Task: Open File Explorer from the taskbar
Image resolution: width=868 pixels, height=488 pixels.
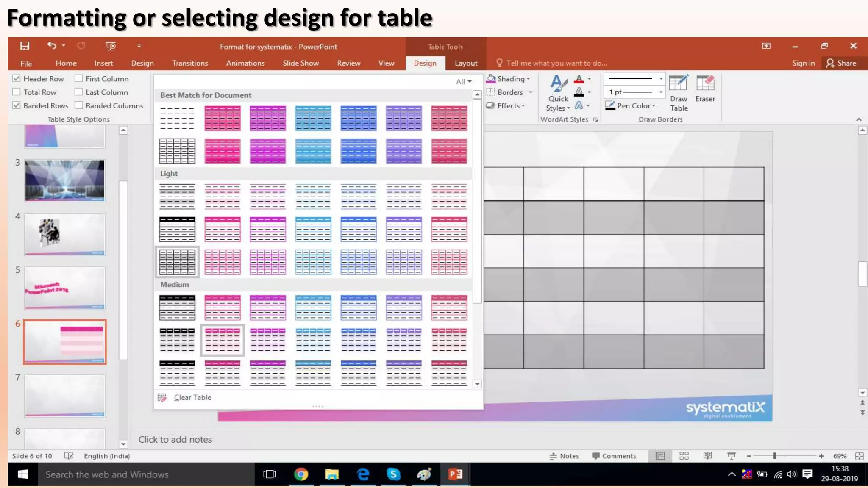Action: (x=332, y=474)
